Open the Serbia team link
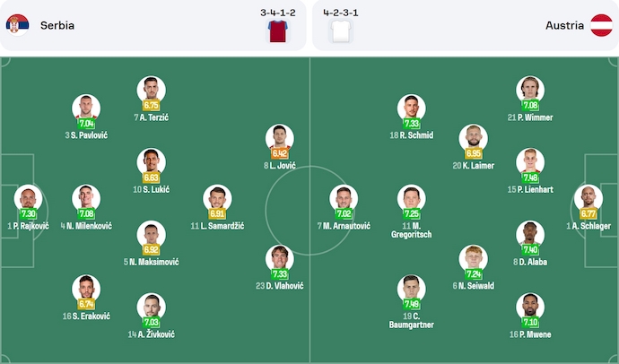The image size is (619, 364). 57,25
